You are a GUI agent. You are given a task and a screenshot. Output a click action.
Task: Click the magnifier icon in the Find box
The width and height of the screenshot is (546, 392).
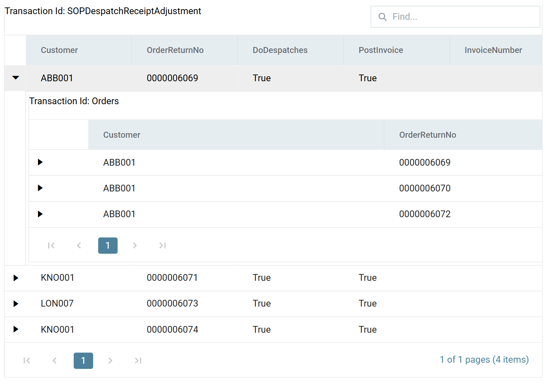click(x=382, y=17)
